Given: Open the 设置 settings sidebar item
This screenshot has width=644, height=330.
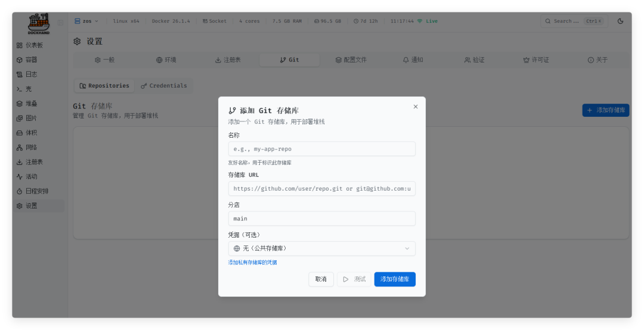Looking at the screenshot, I should 38,206.
